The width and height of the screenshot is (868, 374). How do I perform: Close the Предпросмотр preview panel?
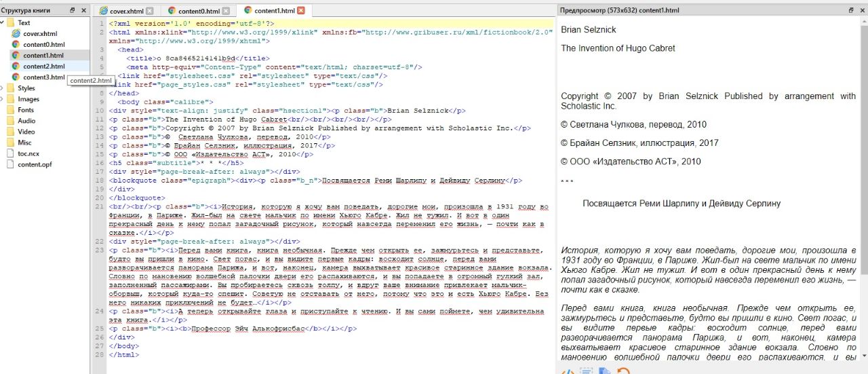863,11
